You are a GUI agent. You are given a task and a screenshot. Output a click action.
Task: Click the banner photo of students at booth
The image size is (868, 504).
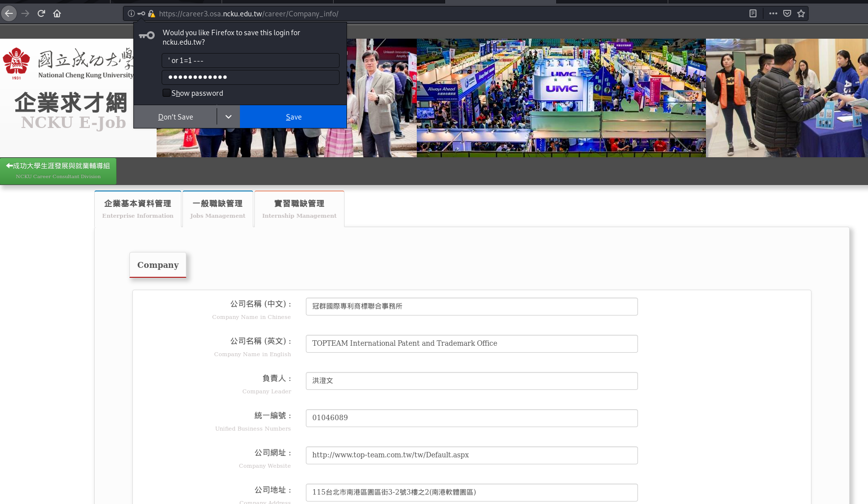pos(787,98)
